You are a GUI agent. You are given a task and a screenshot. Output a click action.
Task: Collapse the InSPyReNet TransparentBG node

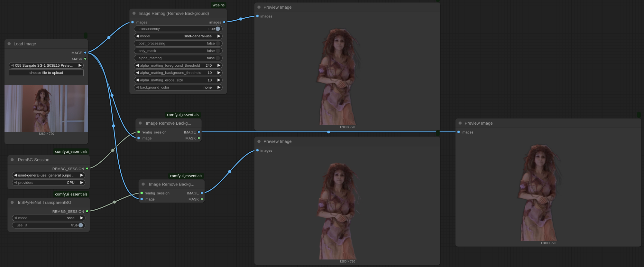(12, 203)
